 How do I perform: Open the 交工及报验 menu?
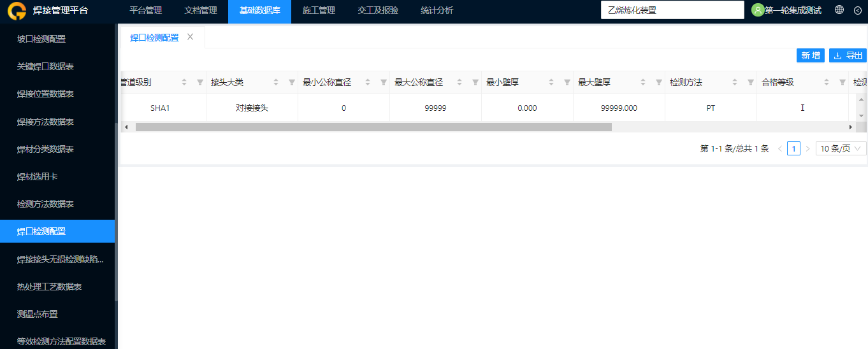point(378,10)
